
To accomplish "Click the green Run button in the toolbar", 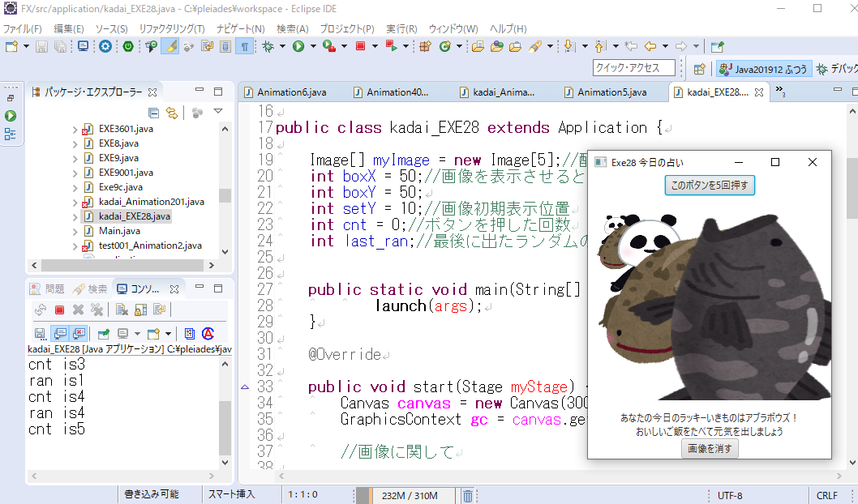I will 298,46.
